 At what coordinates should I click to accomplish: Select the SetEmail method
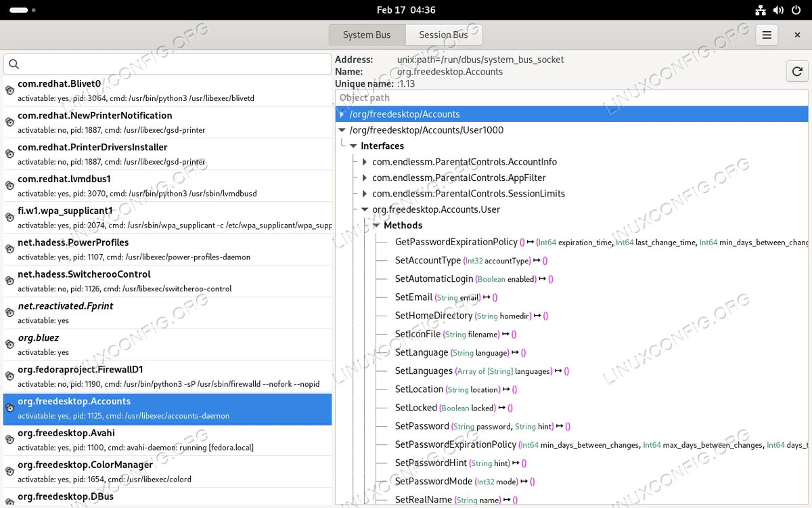click(x=413, y=297)
